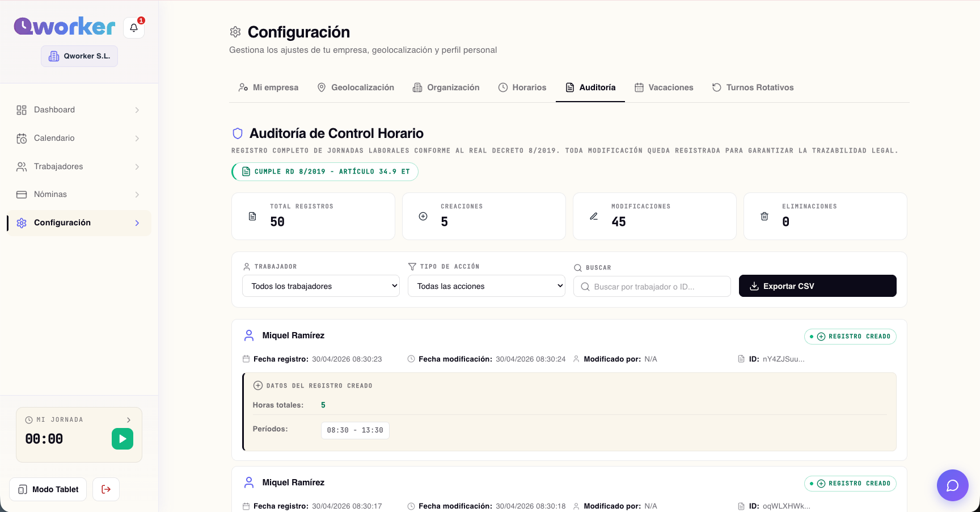Click the Eliminaciones trash icon

click(764, 216)
